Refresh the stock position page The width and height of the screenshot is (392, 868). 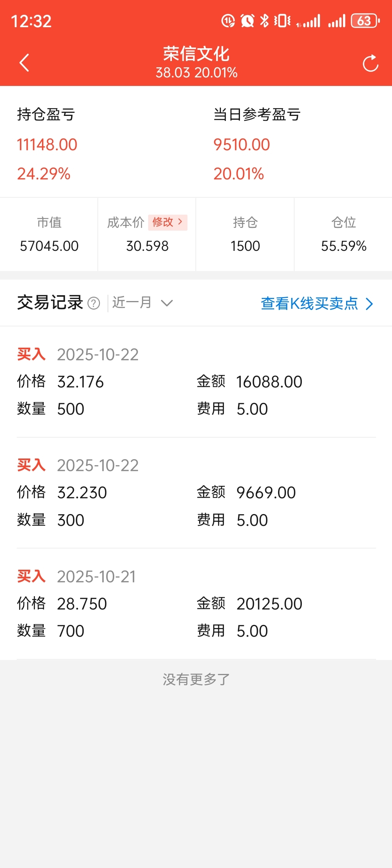coord(370,63)
